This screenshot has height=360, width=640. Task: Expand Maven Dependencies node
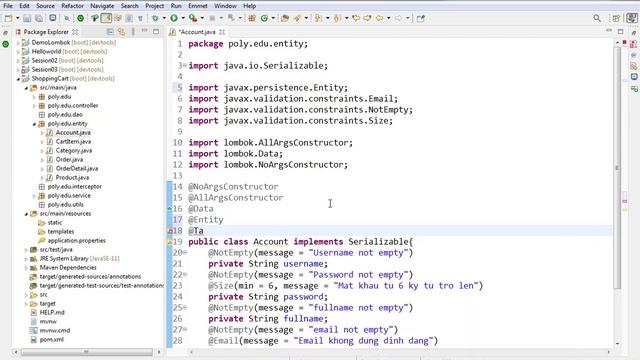(x=26, y=267)
